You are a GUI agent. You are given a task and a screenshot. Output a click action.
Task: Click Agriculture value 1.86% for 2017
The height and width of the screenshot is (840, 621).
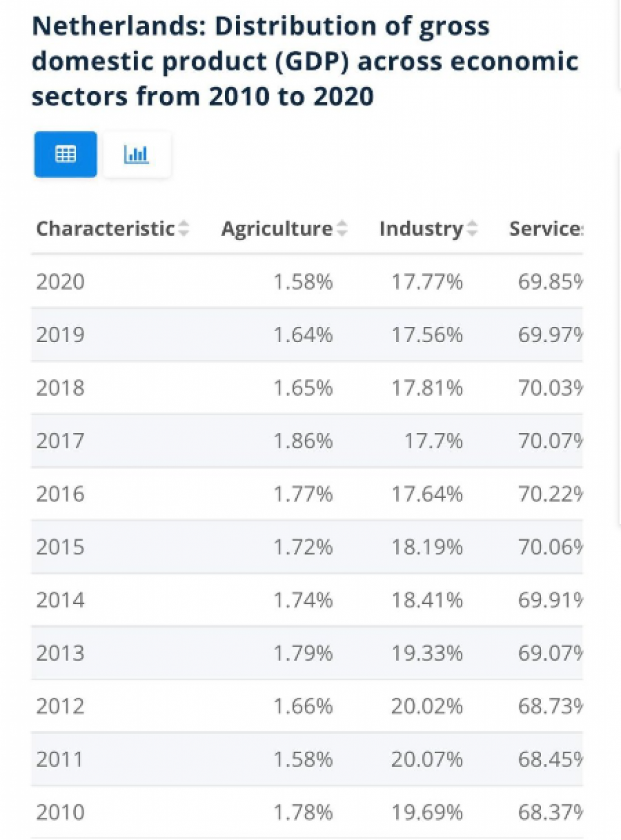coord(303,441)
